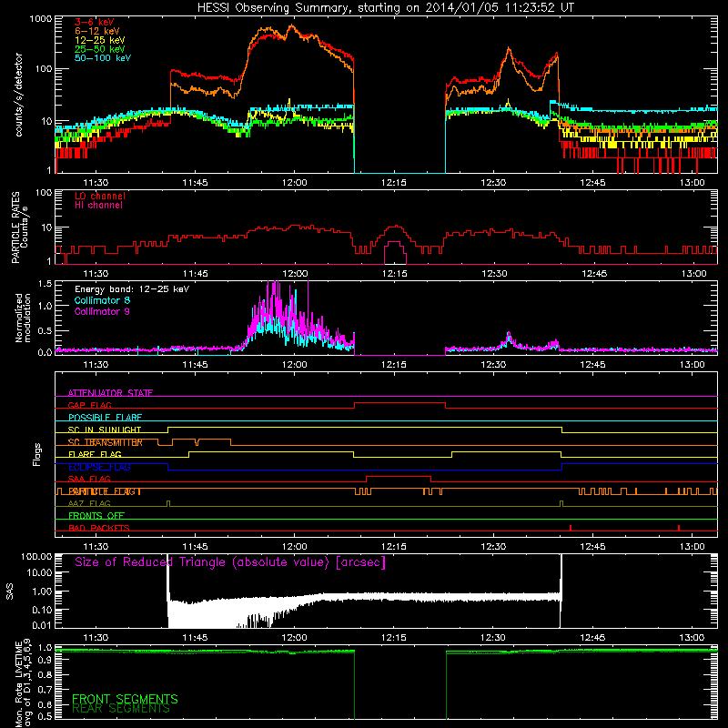Click the Normalized modulation axis label

click(23, 318)
